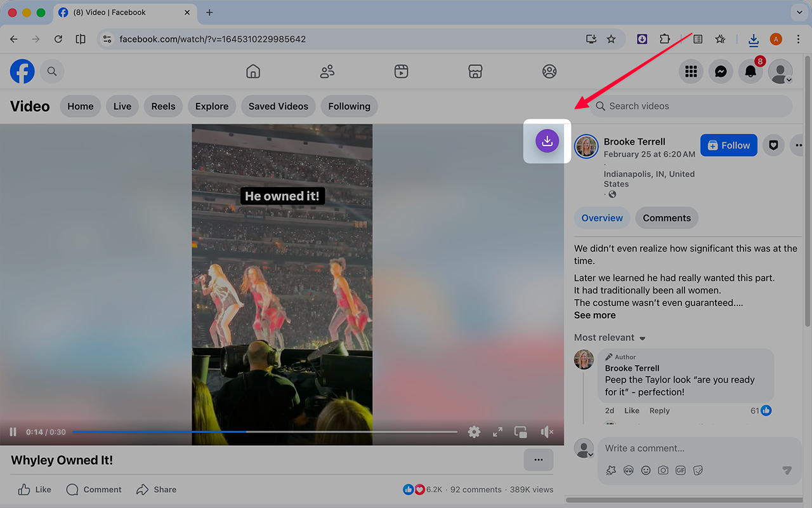Open Facebook home via logo

coord(22,72)
